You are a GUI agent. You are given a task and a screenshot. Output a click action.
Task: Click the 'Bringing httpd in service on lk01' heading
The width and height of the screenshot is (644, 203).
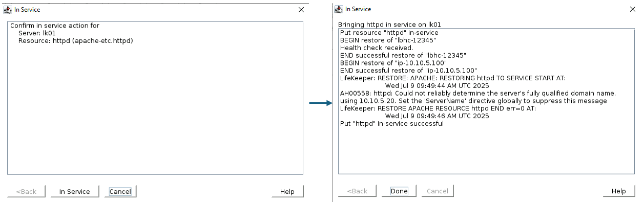pyautogui.click(x=389, y=24)
